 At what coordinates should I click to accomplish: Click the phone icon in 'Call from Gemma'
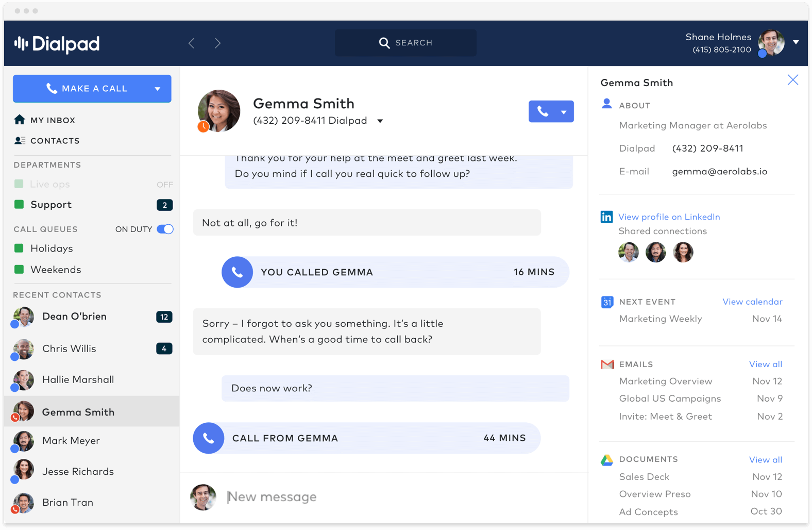point(209,438)
